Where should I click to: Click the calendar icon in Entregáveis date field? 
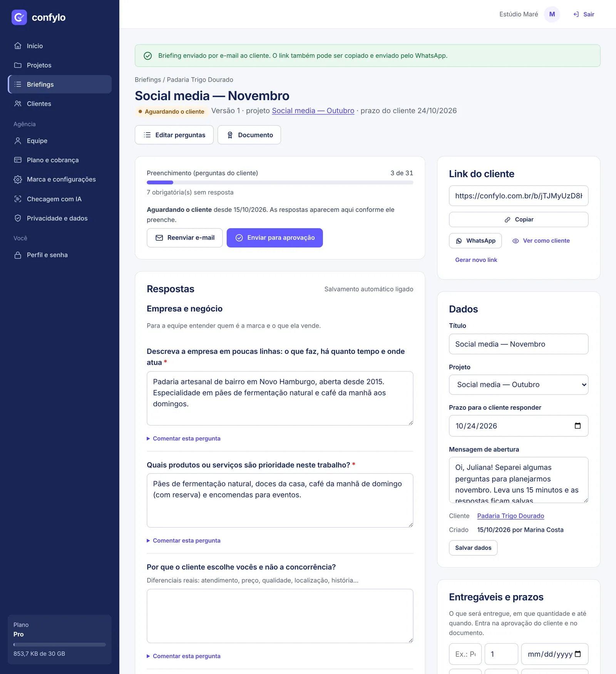577,654
